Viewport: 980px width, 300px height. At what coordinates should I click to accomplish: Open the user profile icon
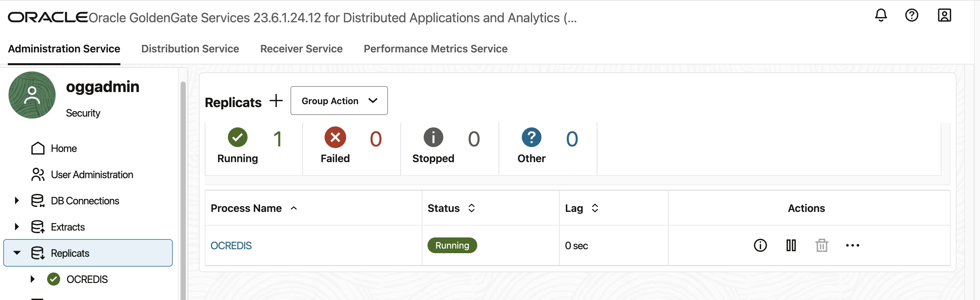[944, 15]
